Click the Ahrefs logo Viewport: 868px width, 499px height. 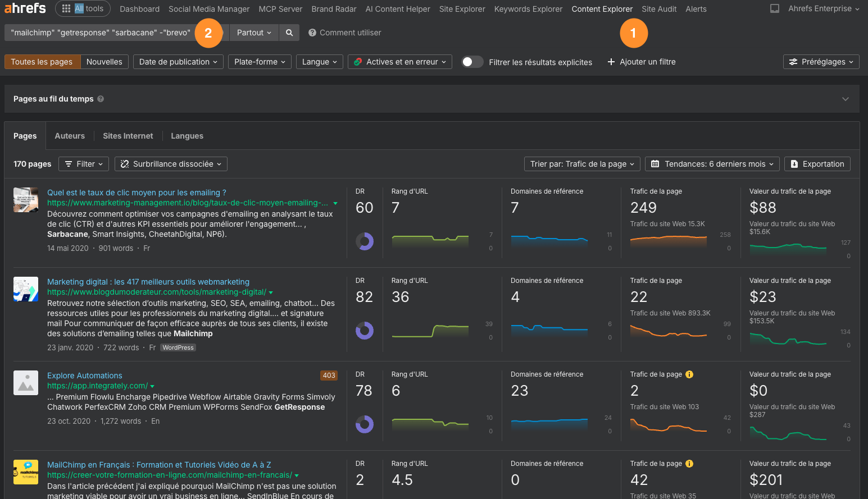pyautogui.click(x=25, y=8)
